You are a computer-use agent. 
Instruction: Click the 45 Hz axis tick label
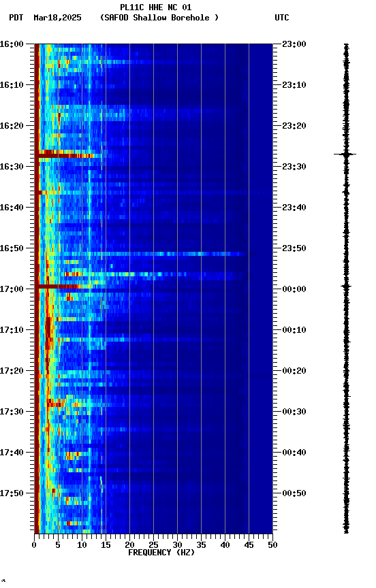click(249, 545)
